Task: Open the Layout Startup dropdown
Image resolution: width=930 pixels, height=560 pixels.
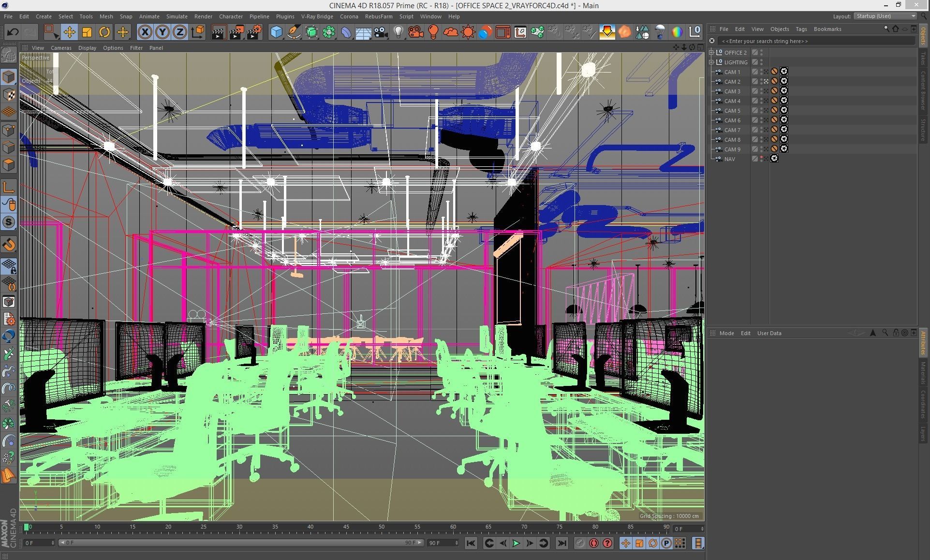Action: (x=885, y=16)
